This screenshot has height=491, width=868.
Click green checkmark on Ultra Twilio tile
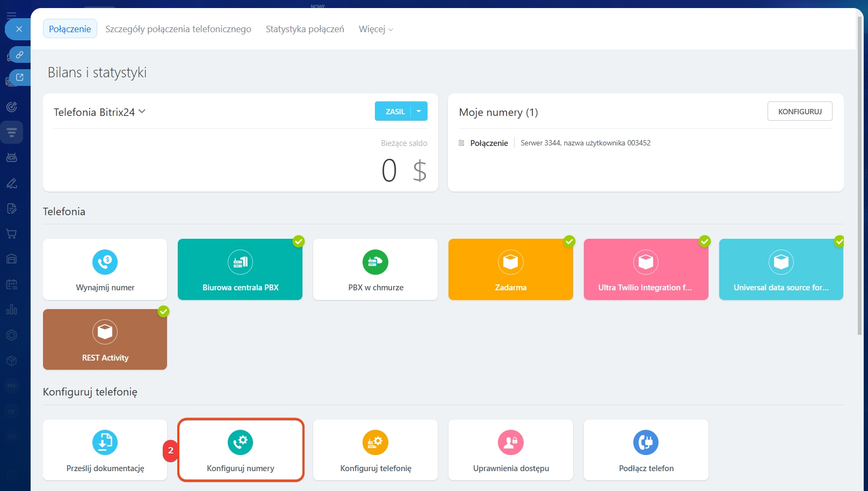tap(704, 241)
